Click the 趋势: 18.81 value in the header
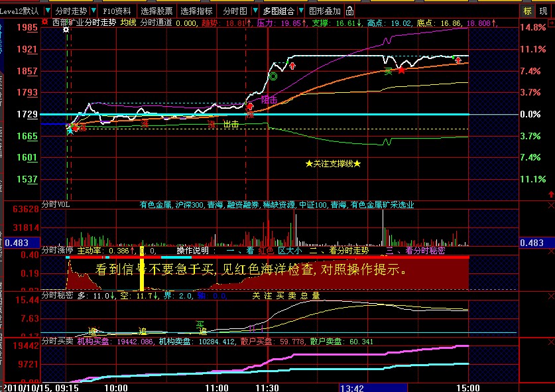This screenshot has width=555, height=392. click(x=227, y=23)
